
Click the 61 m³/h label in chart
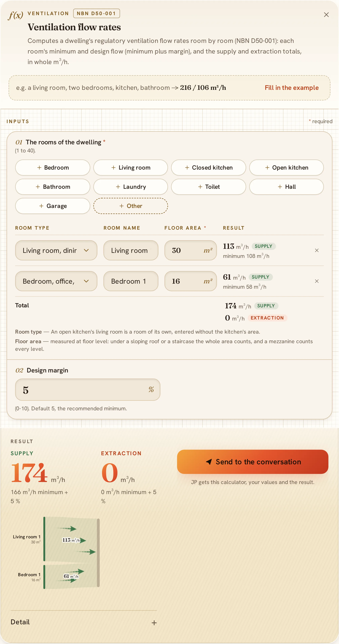[x=71, y=576]
